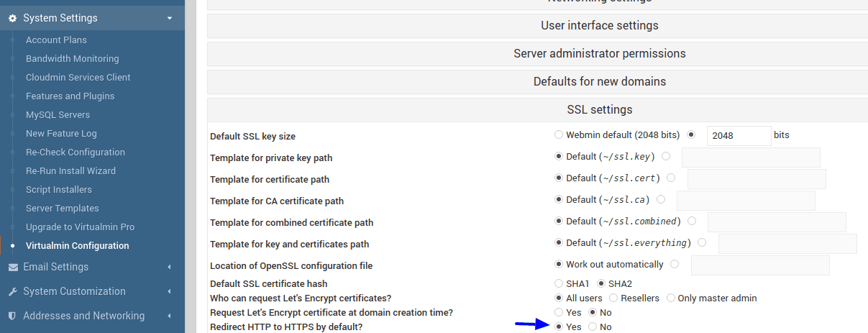This screenshot has height=333, width=868.
Task: Select custom CA certificate path radio
Action: (x=661, y=199)
